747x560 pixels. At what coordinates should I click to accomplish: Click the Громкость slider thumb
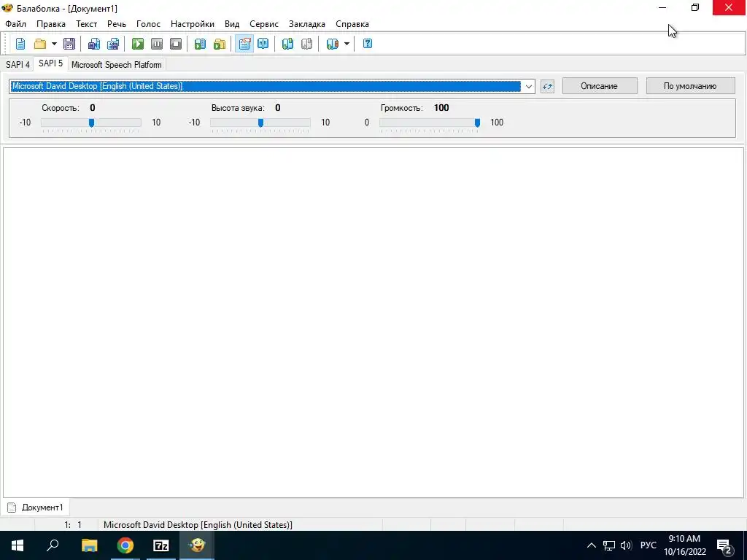click(477, 122)
